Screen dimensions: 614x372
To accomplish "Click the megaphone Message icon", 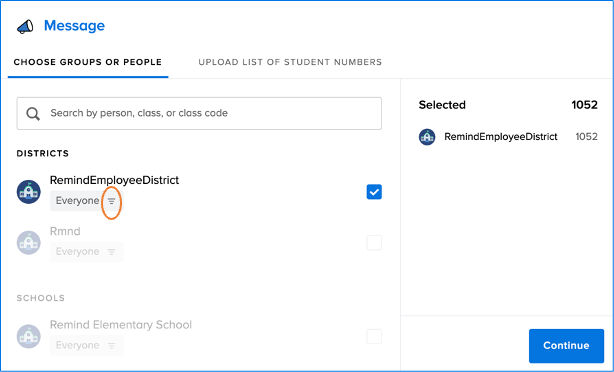I will point(25,27).
